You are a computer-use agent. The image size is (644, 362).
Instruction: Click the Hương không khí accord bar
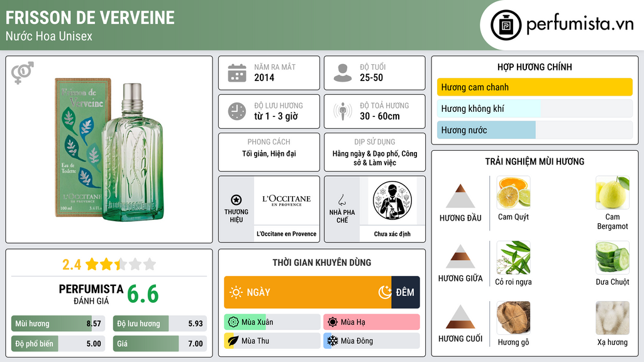point(535,108)
